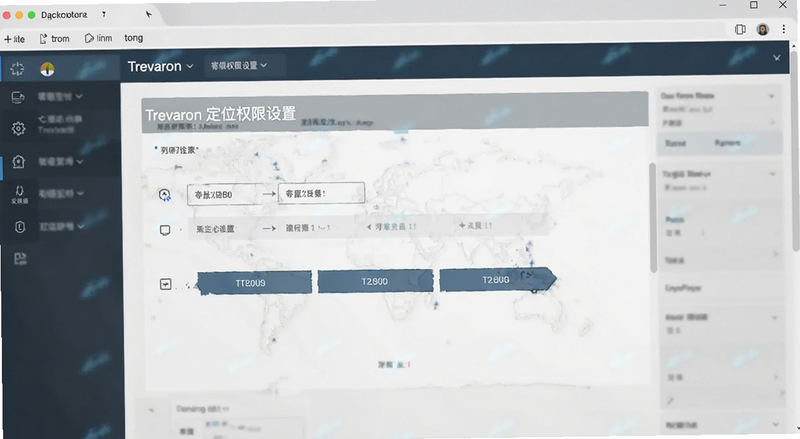800x439 pixels.
Task: Click the left button in right panel toggle row
Action: click(x=676, y=143)
